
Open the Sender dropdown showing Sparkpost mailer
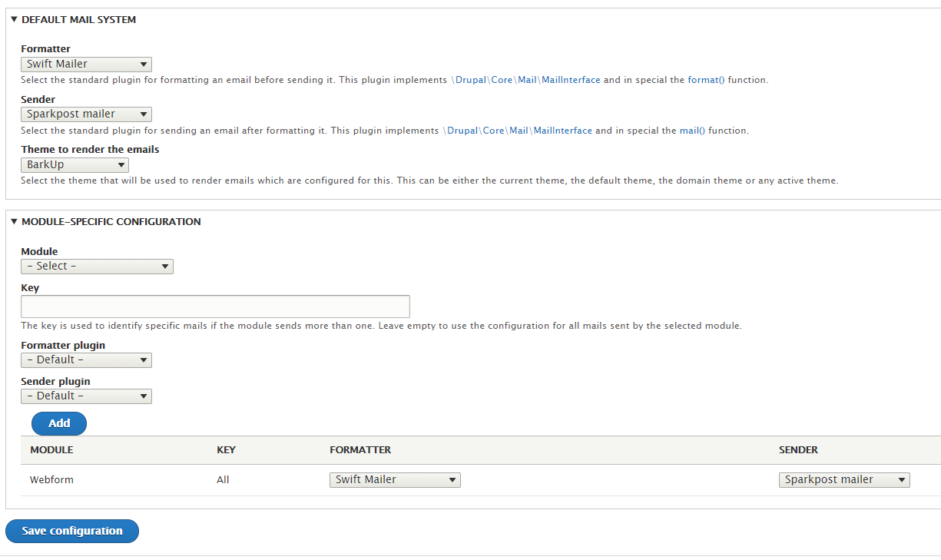point(86,114)
